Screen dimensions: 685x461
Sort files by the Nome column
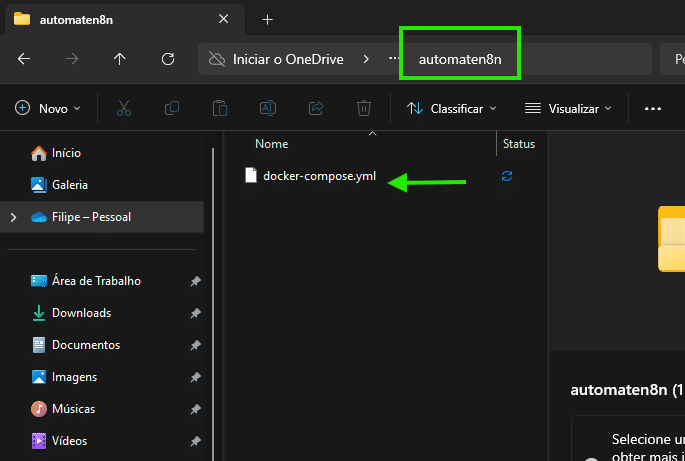click(271, 144)
